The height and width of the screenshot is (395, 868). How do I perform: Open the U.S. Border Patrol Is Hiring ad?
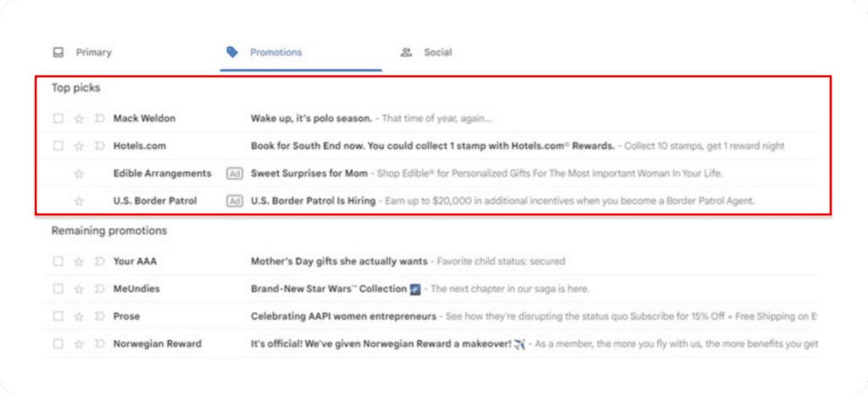(x=314, y=201)
